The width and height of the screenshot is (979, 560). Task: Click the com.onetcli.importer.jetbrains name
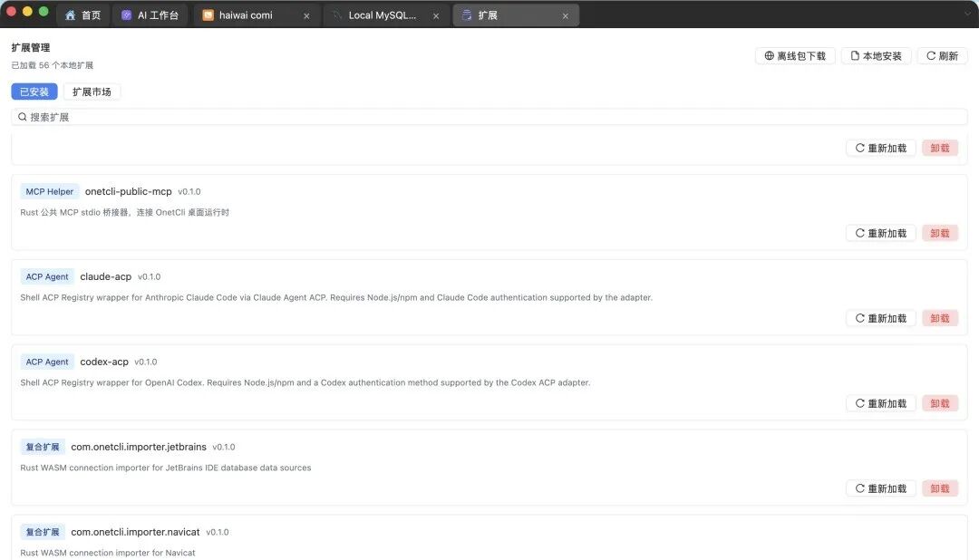[x=139, y=447]
